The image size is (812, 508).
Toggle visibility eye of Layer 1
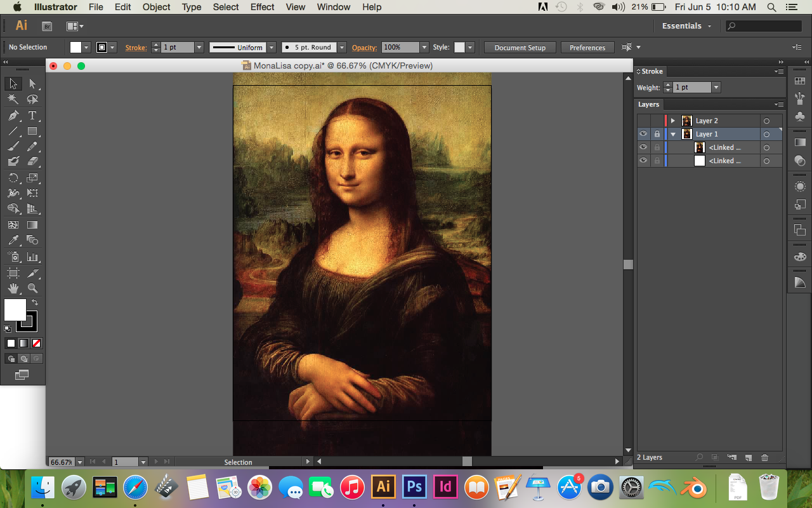pos(643,134)
